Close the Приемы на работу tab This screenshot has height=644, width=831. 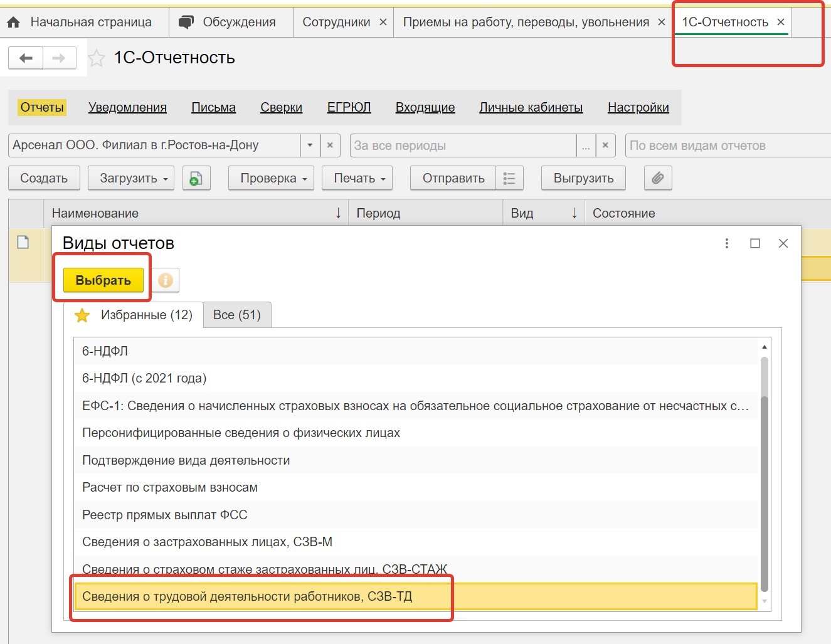pyautogui.click(x=662, y=23)
